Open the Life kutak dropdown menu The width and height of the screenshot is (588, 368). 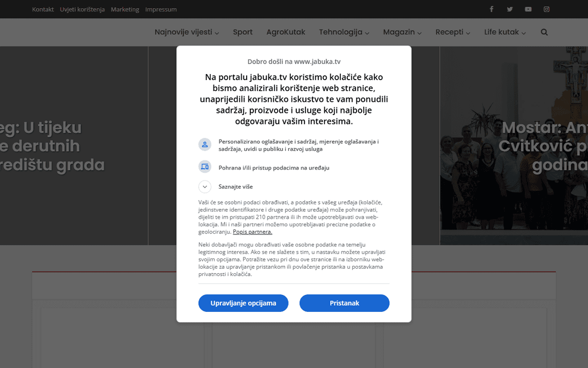click(x=505, y=32)
